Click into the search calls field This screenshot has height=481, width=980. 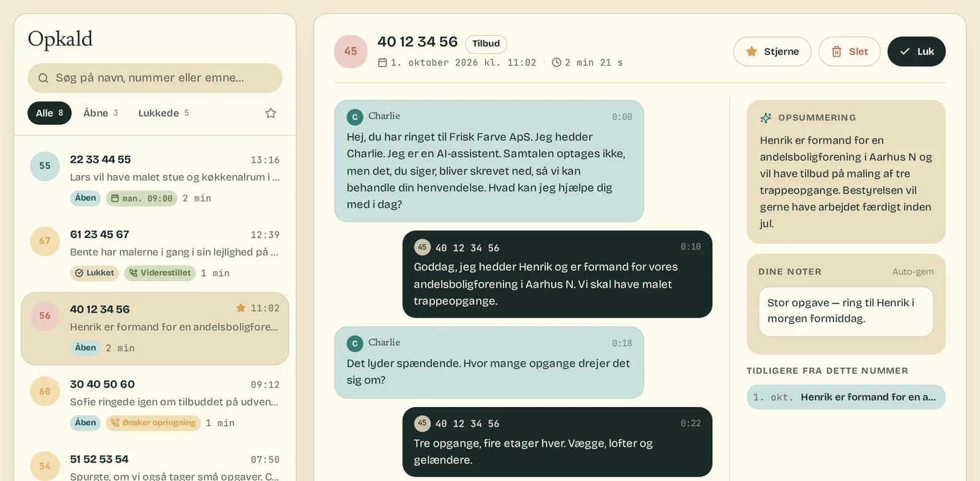click(x=155, y=78)
